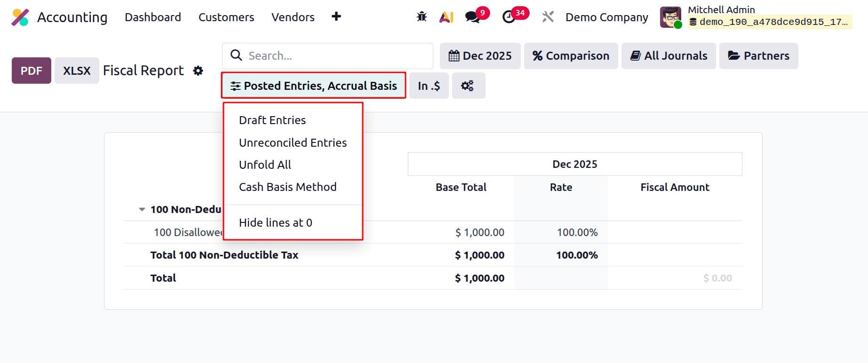Image resolution: width=868 pixels, height=363 pixels.
Task: Open the In .$ rounding dropdown
Action: (x=429, y=86)
